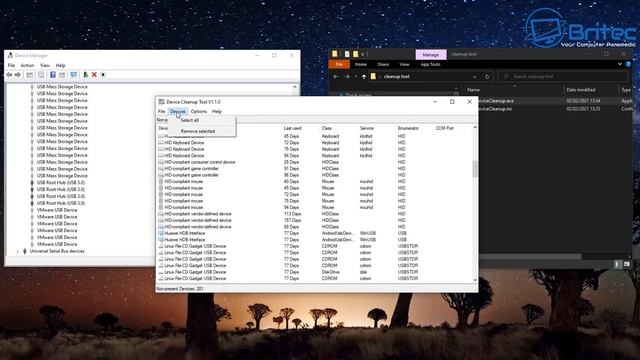Click Device Cleanup Tool title bar icon

tap(162, 102)
